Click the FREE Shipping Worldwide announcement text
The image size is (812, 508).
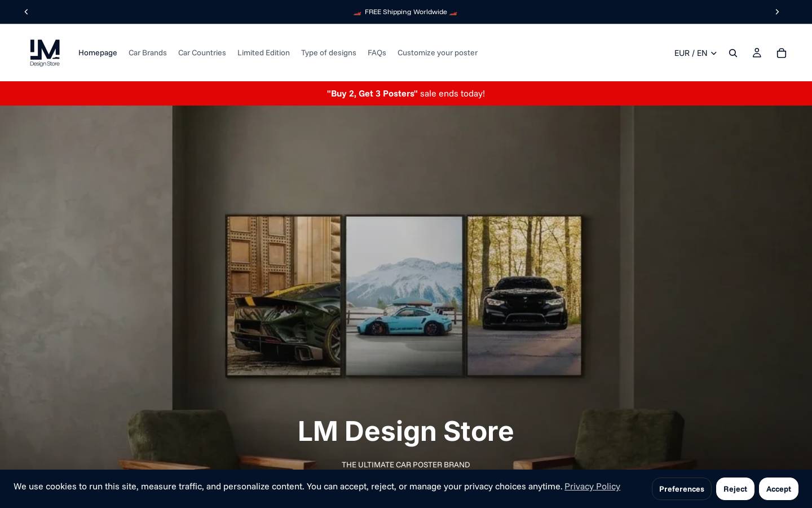pos(406,12)
